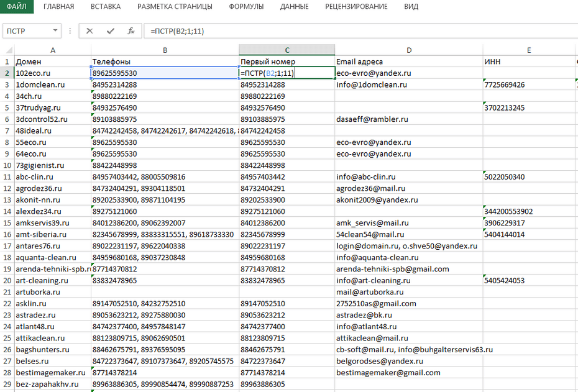
Task: Select cell with domain artuborka.ru
Action: (53, 292)
